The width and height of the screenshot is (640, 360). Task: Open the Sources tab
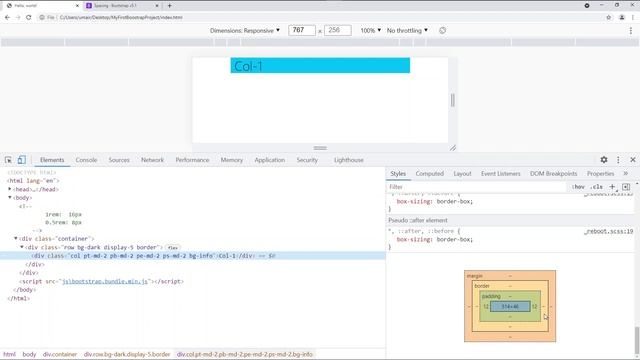[119, 160]
